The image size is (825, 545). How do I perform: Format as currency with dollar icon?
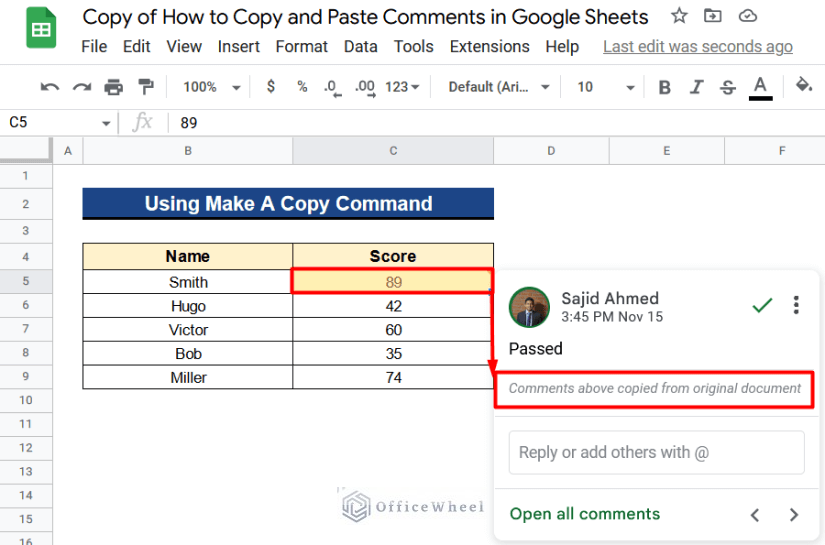point(270,86)
